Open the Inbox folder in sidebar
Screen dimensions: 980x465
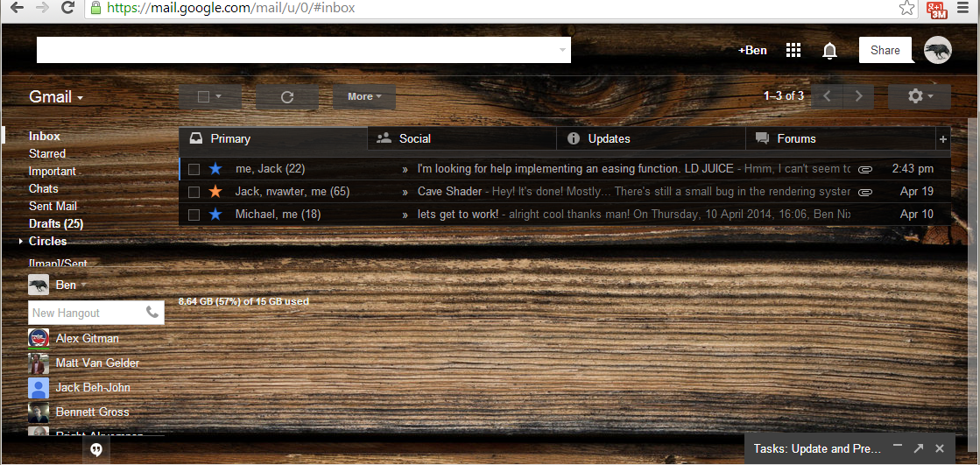tap(45, 137)
